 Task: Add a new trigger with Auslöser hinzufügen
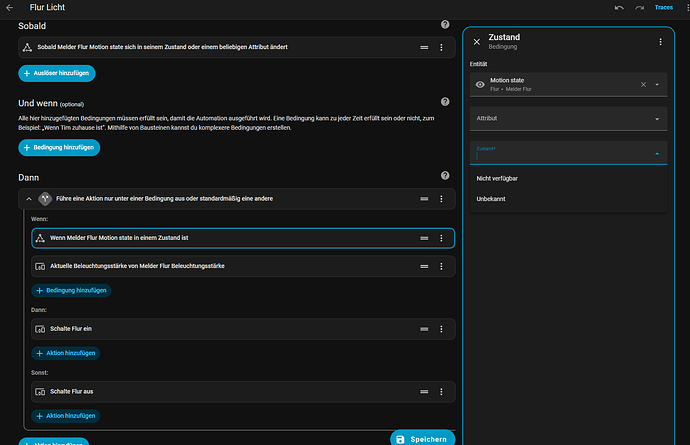[57, 73]
